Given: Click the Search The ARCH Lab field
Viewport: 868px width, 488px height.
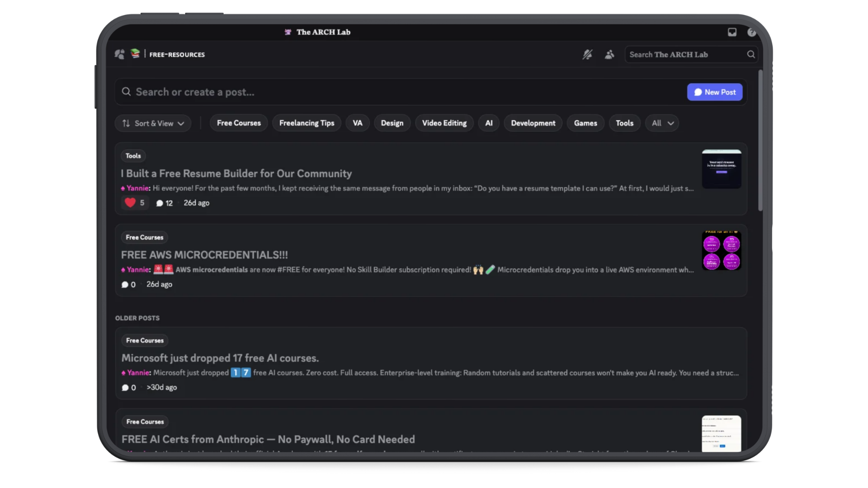Looking at the screenshot, I should tap(691, 55).
